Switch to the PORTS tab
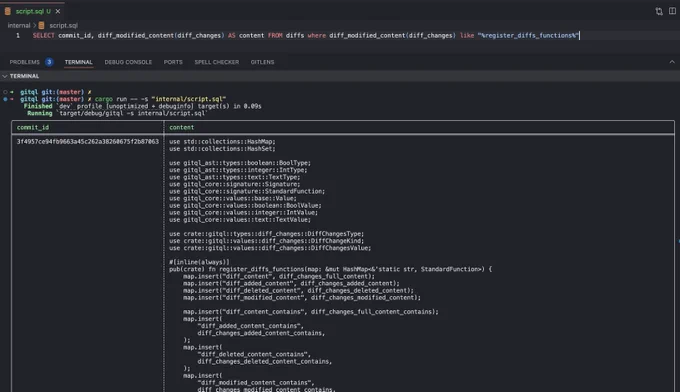This screenshot has height=392, width=680. [x=173, y=62]
